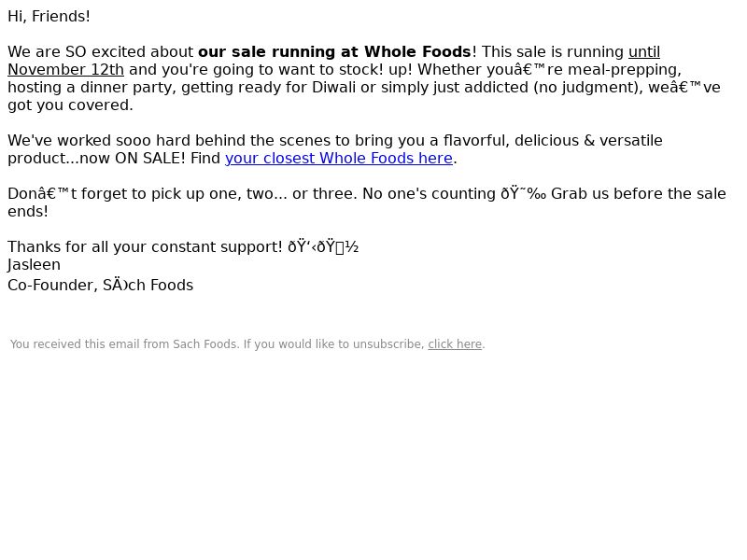Click the "Thanks for all your constant support!" sentence
The width and height of the screenshot is (747, 560).
(x=145, y=247)
